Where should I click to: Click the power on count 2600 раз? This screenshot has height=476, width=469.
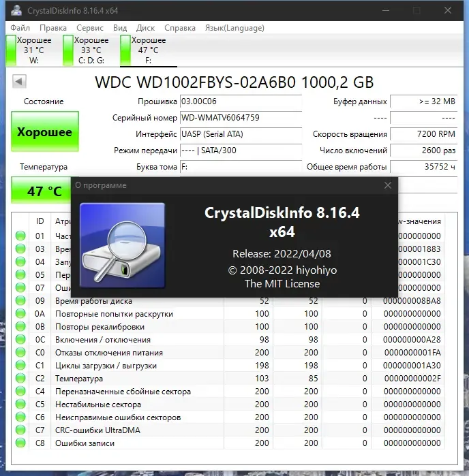[x=424, y=150]
